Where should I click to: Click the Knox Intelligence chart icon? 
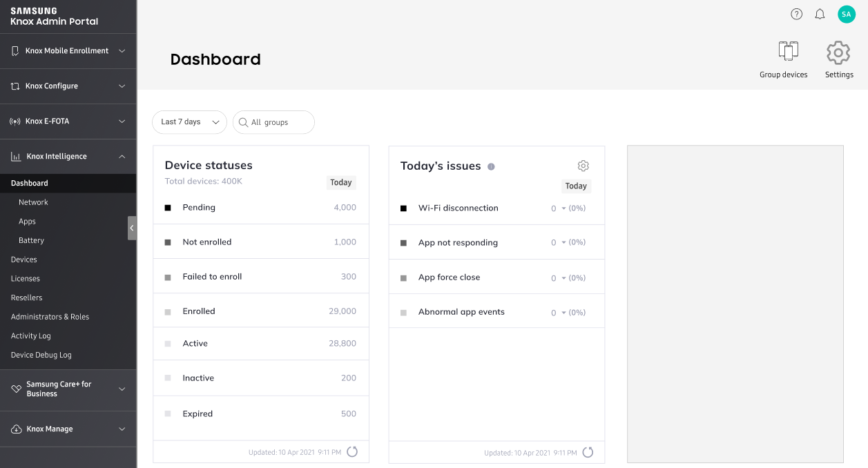click(x=16, y=157)
